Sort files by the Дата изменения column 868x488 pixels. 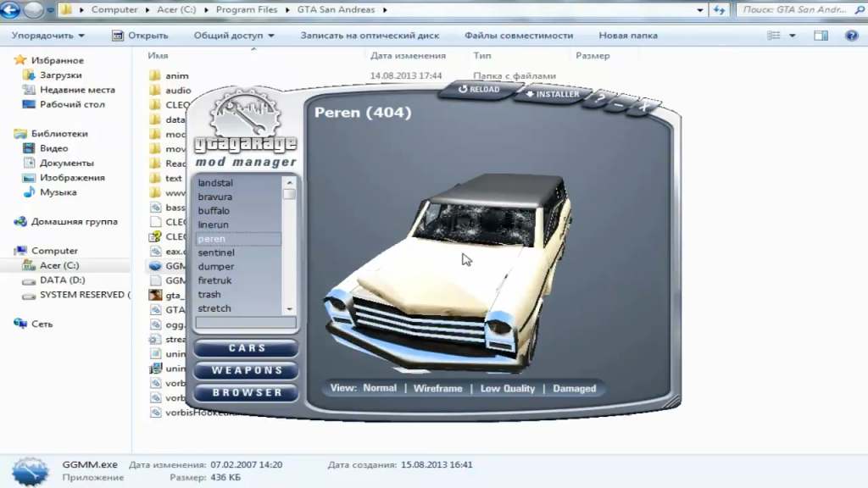tap(408, 55)
